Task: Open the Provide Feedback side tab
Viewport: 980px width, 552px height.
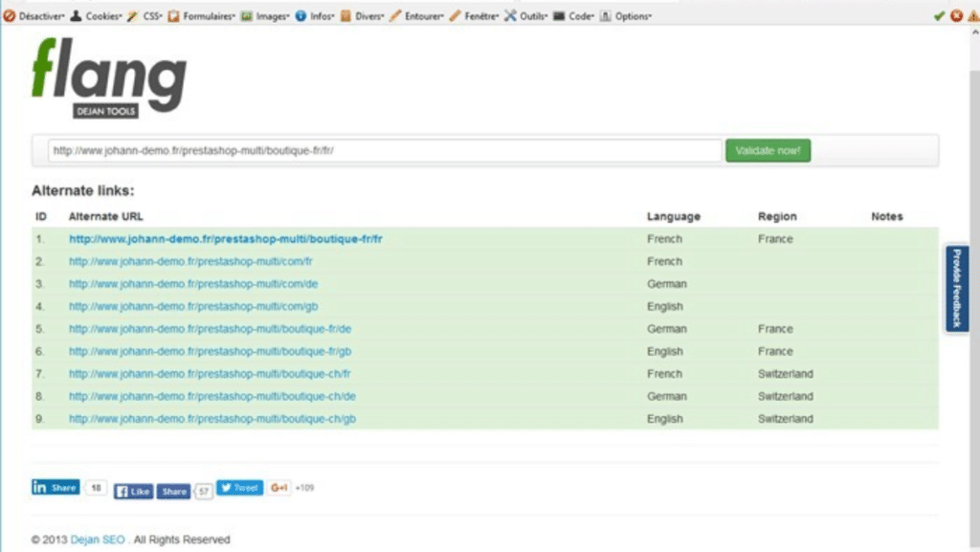Action: point(956,288)
